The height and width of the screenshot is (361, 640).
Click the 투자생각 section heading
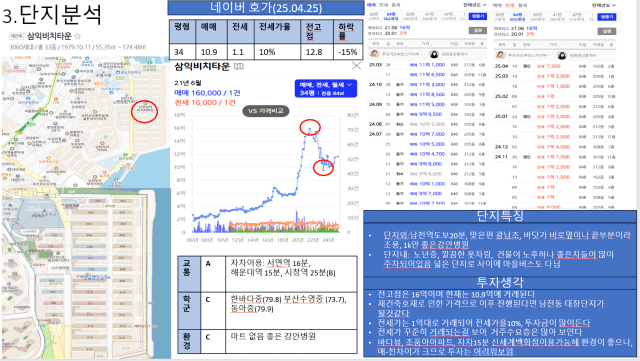[500, 282]
